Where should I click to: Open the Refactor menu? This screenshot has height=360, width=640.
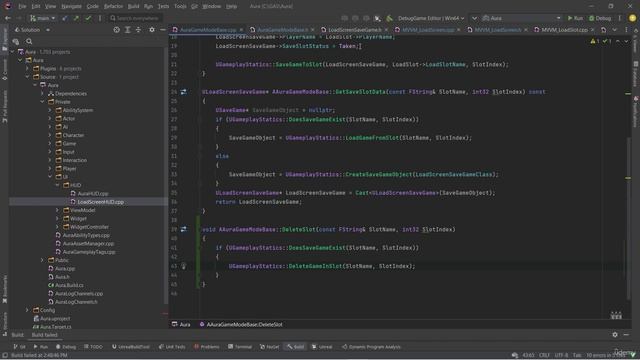tap(113, 7)
